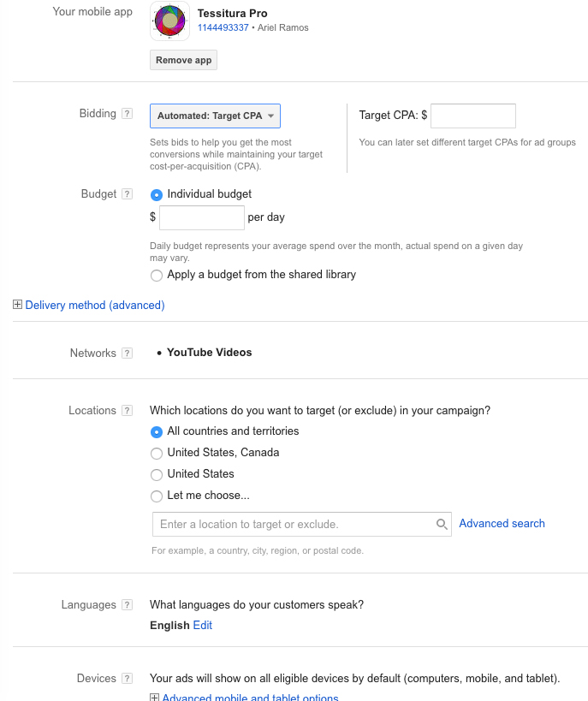This screenshot has height=701, width=588.
Task: Open the Automated: Target CPA dropdown
Action: point(215,116)
